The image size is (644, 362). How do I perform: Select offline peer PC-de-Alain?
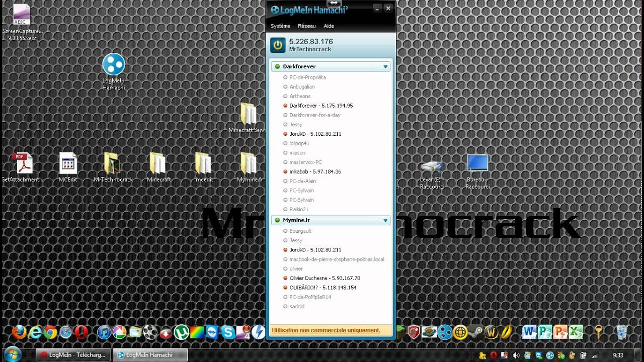pos(303,181)
